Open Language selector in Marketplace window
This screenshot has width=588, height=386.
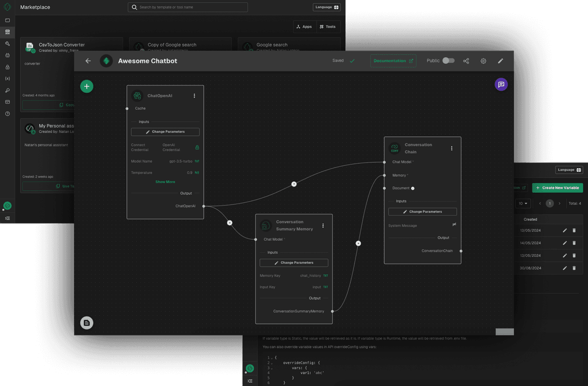pos(327,7)
